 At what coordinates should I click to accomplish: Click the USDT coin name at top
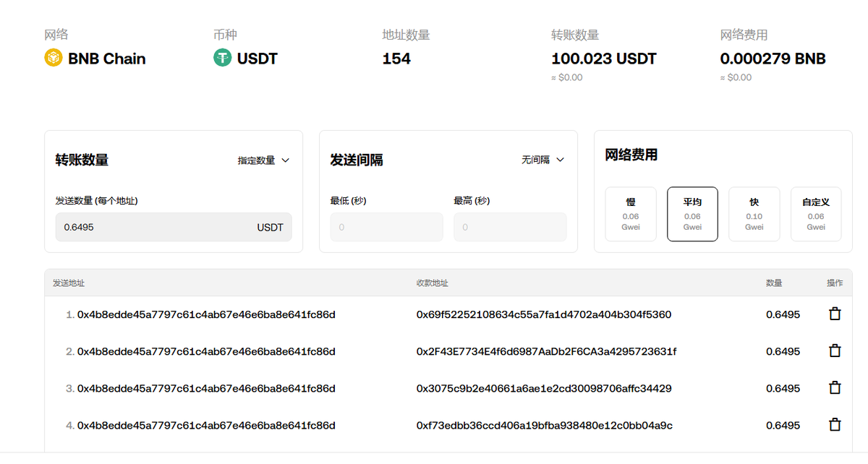(x=258, y=59)
